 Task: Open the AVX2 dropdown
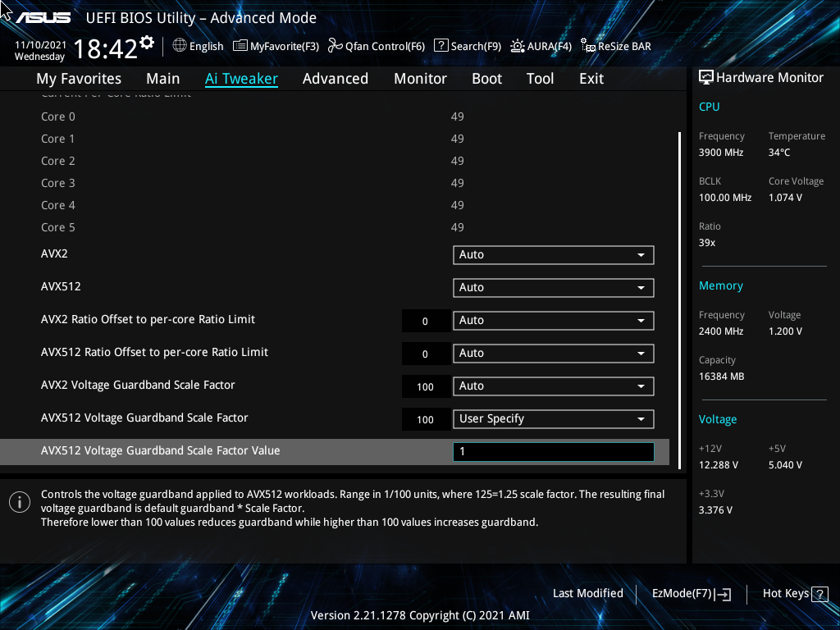(x=554, y=255)
